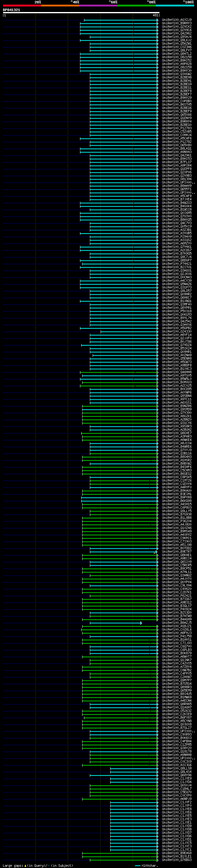The width and height of the screenshot is (197, 868).
Task: Click the white query sequence bar
Action: pyautogui.click(x=81, y=12)
